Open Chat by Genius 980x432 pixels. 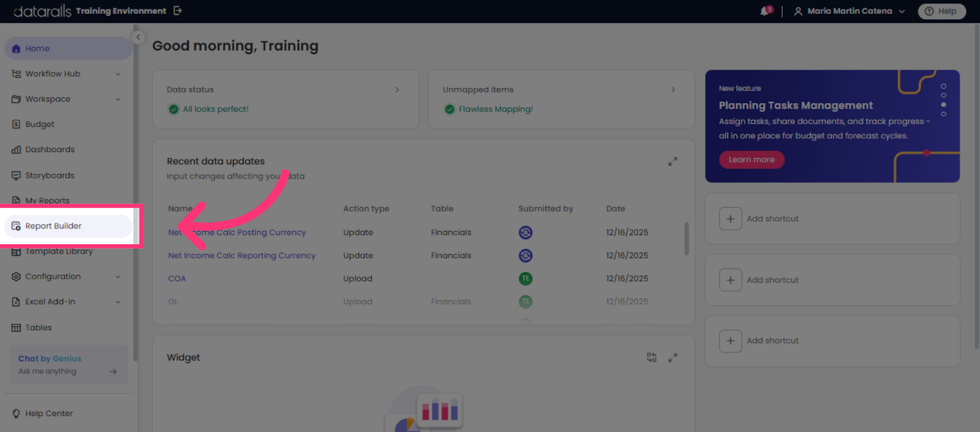click(x=69, y=365)
